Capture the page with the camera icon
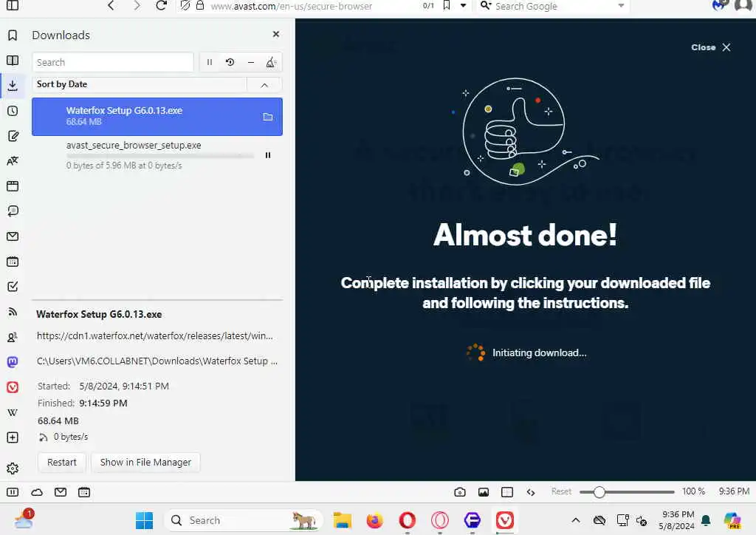756x535 pixels. click(x=460, y=492)
